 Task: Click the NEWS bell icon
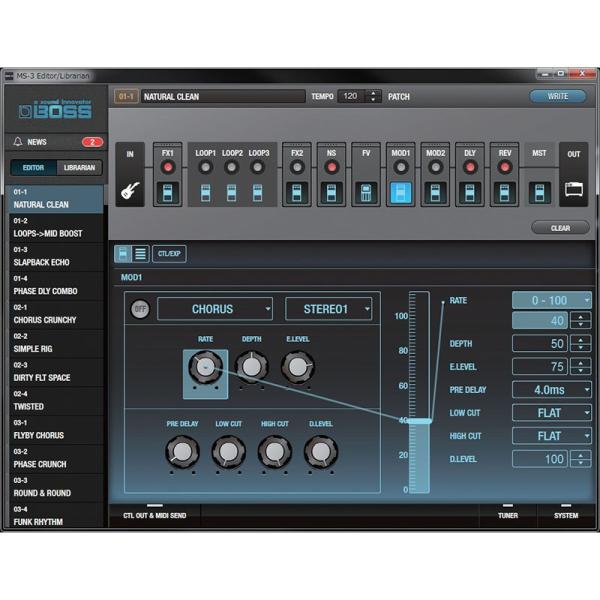[x=18, y=142]
